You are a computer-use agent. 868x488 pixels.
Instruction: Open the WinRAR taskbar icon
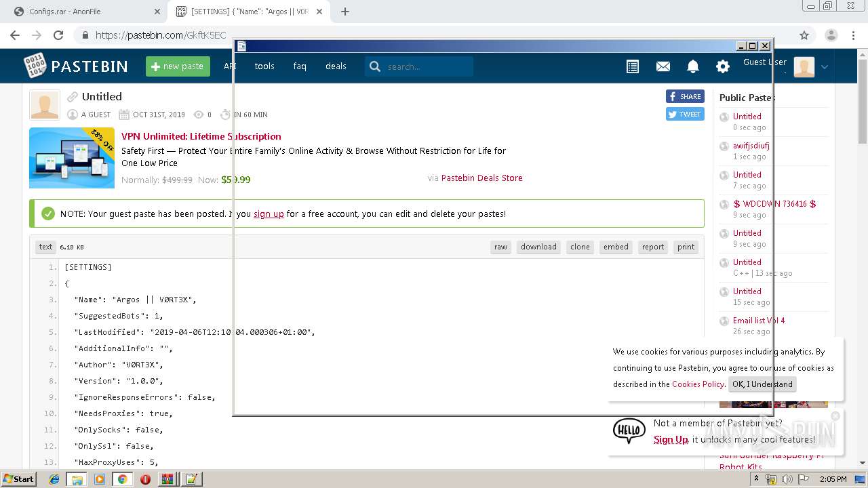pos(167,479)
